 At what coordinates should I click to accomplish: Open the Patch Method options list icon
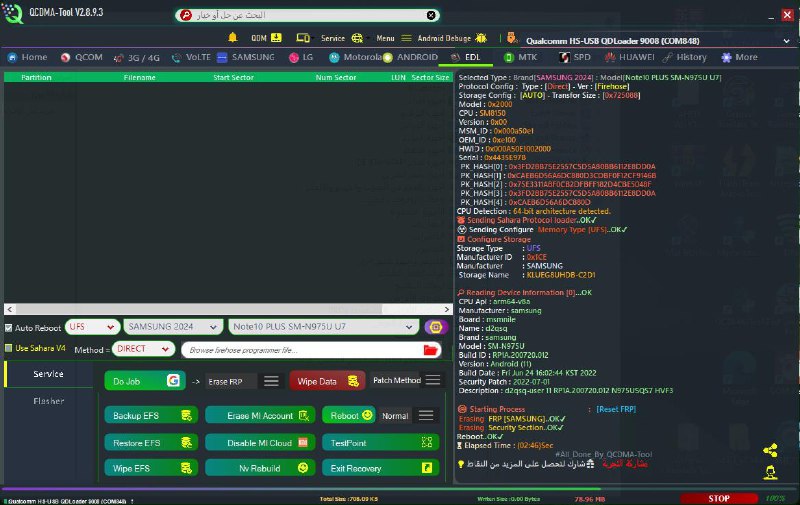point(433,380)
